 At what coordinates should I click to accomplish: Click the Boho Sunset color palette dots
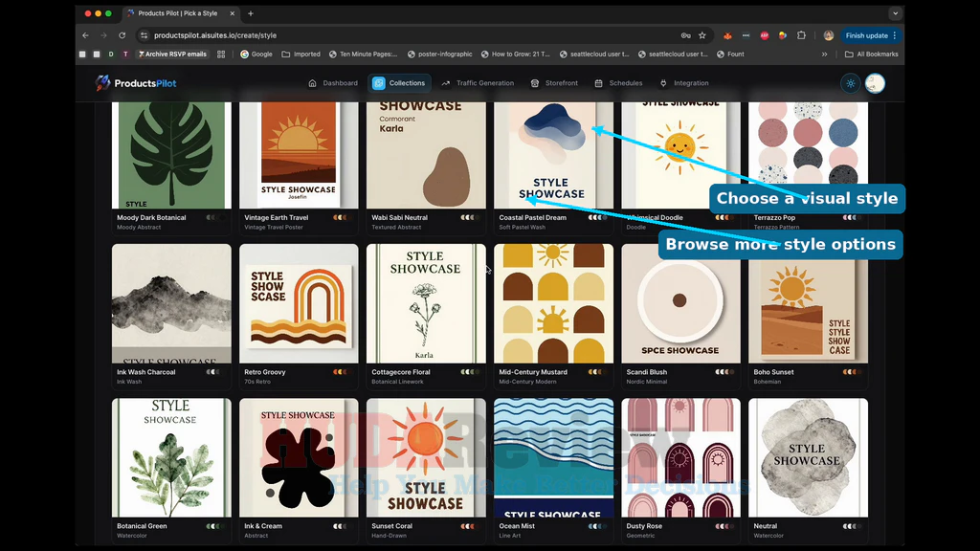click(852, 372)
